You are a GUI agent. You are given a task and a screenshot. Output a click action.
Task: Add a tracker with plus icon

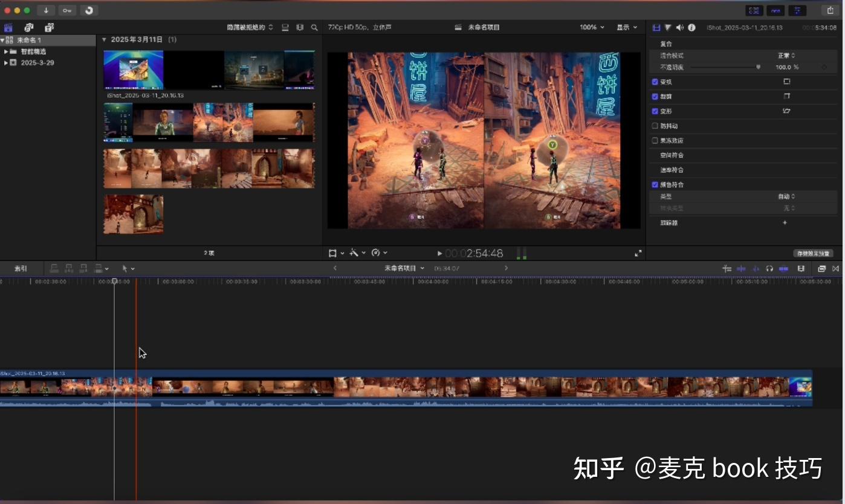[x=785, y=222]
